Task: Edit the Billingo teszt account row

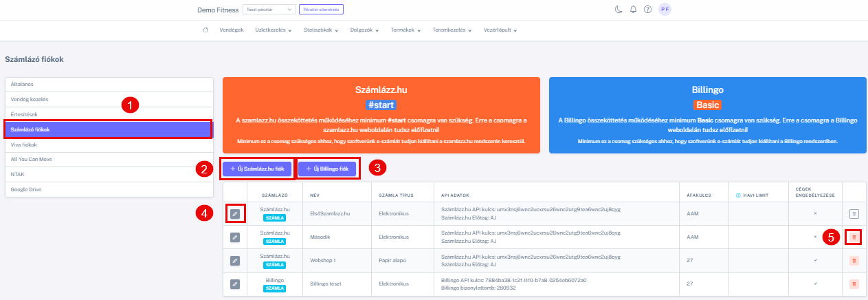Action: click(235, 283)
